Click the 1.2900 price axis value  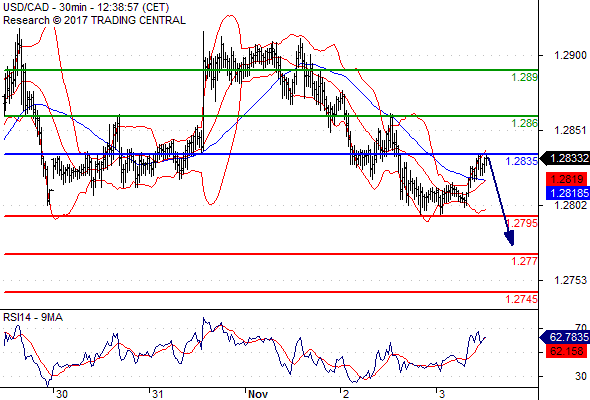pyautogui.click(x=570, y=55)
